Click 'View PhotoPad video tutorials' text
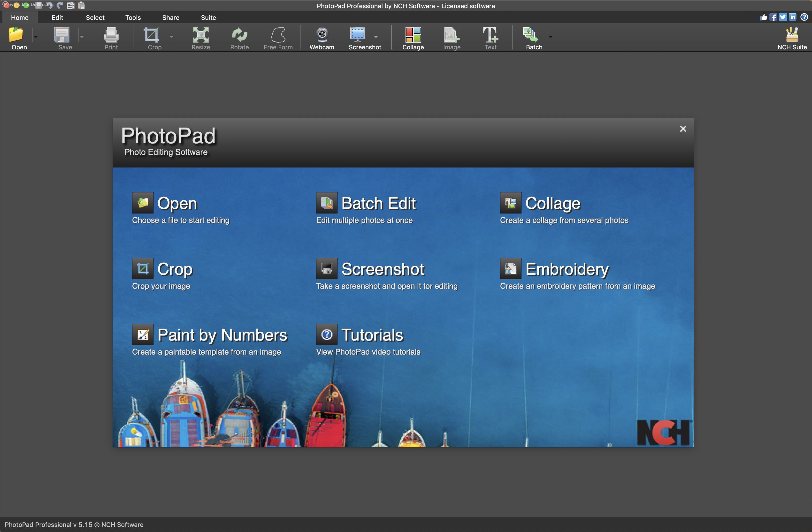This screenshot has height=532, width=812. [x=368, y=352]
